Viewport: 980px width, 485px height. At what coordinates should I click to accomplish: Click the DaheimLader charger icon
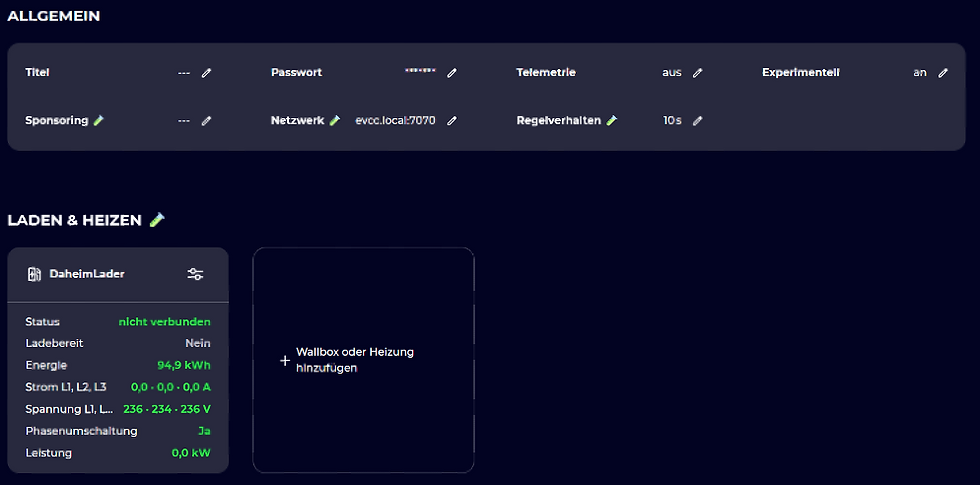tap(34, 274)
